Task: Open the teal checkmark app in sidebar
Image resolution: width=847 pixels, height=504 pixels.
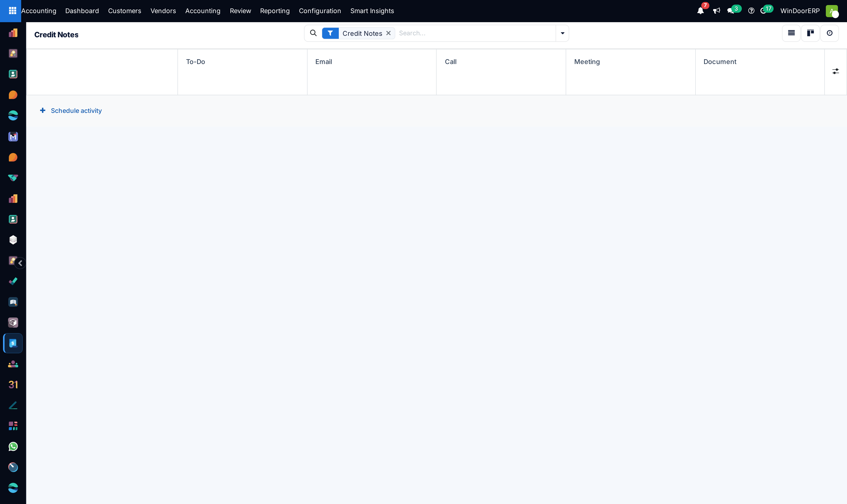Action: click(x=13, y=281)
